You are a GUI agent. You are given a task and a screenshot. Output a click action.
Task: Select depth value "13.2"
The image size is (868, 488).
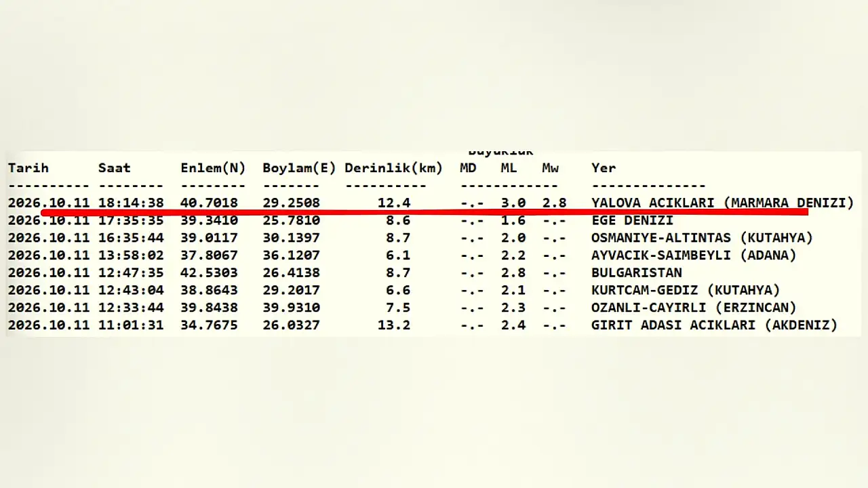coord(393,325)
